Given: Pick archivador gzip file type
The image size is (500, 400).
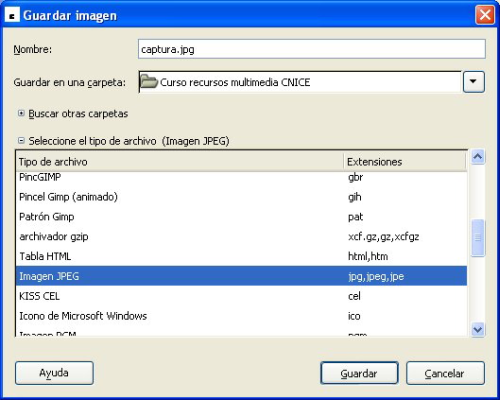Looking at the screenshot, I should coord(241,236).
